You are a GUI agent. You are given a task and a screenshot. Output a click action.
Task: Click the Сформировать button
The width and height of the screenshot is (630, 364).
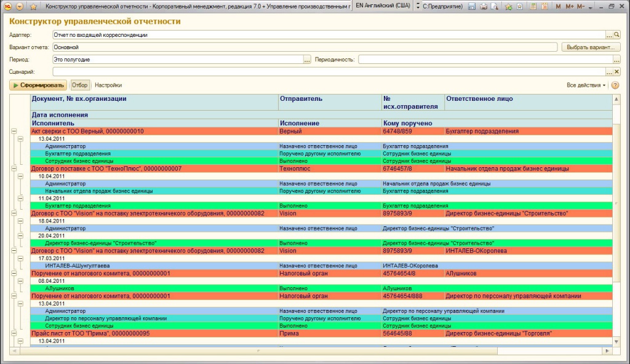(38, 85)
